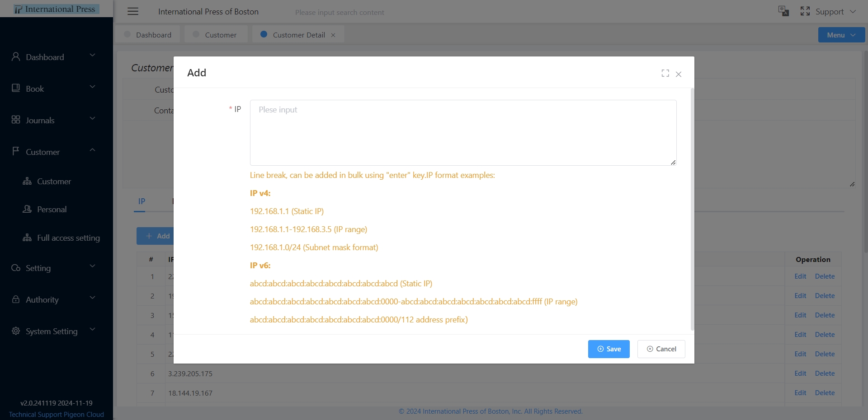Maximize the Add dialog with expand icon
Image resolution: width=868 pixels, height=420 pixels.
coord(665,73)
